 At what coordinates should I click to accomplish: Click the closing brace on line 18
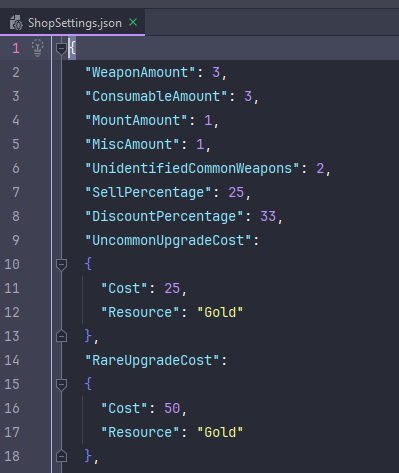(x=88, y=456)
